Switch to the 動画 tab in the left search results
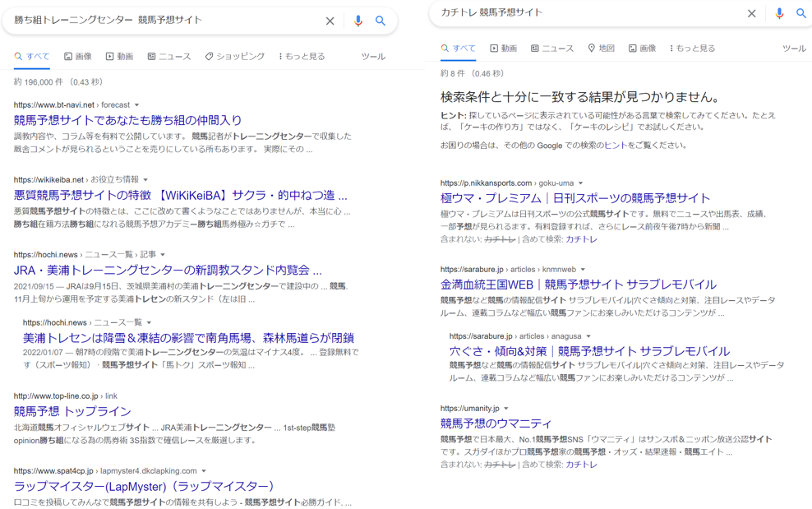812x509 pixels. [x=120, y=57]
